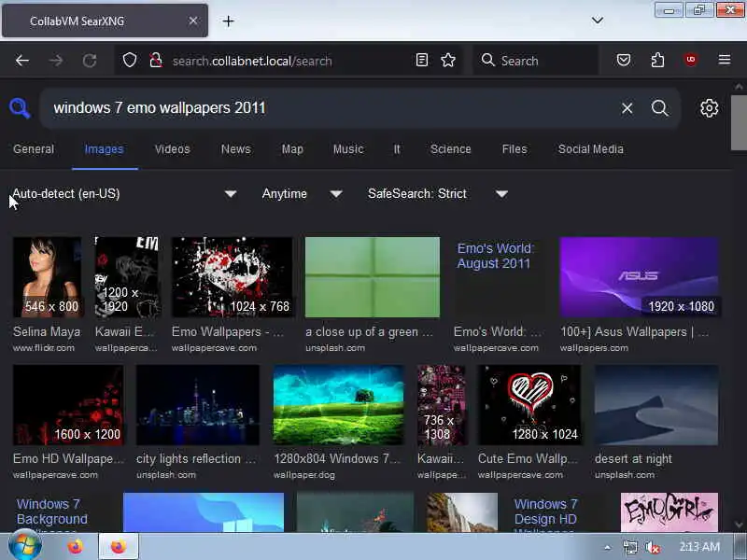Screen dimensions: 747x560
Task: Open the News tab
Action: pos(236,149)
